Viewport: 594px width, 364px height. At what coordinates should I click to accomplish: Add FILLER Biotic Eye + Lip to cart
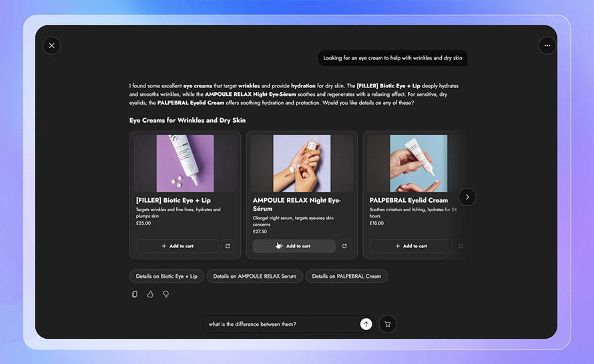(x=178, y=246)
